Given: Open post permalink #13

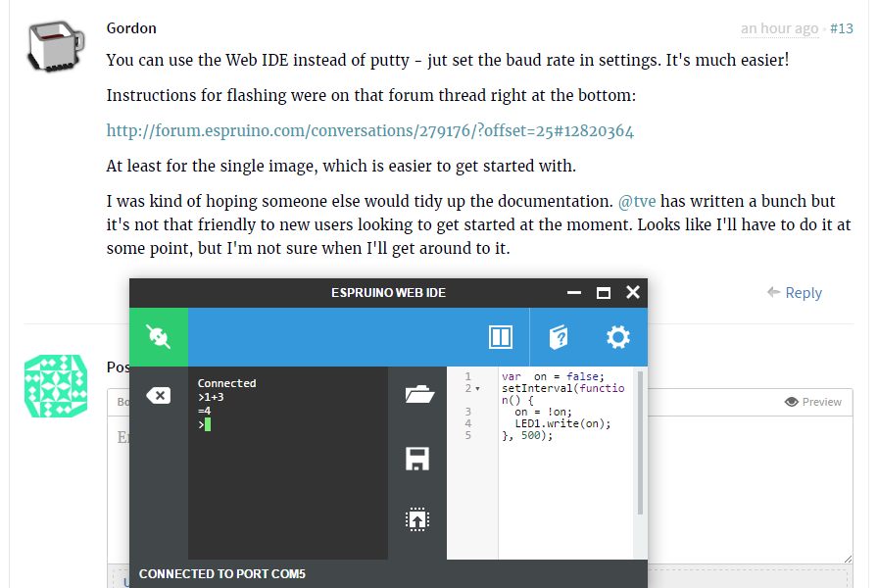Looking at the screenshot, I should tap(841, 28).
